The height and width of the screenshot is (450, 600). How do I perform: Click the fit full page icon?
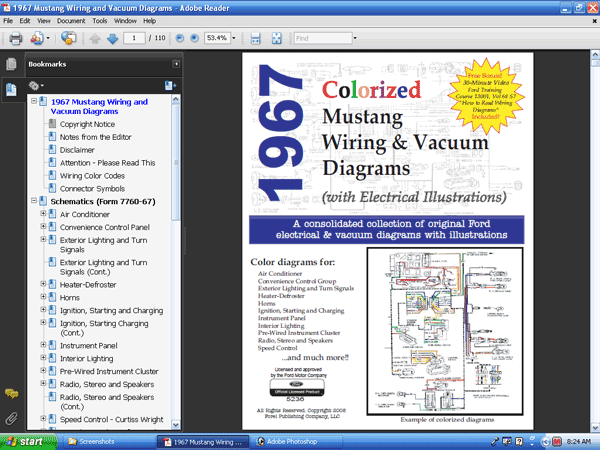pyautogui.click(x=276, y=38)
